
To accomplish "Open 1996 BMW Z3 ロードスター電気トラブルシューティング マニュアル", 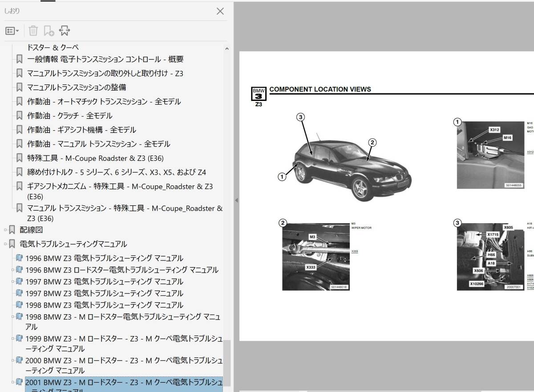I will [x=122, y=270].
